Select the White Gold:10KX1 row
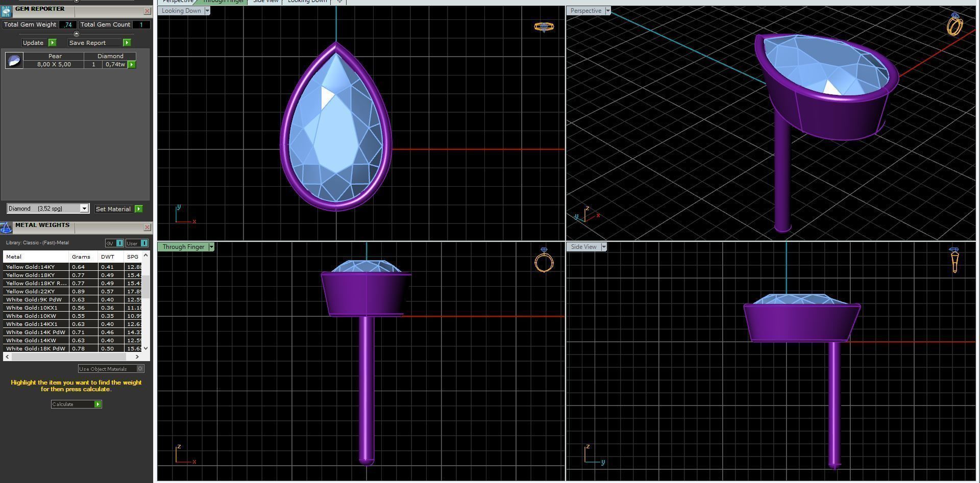 (x=72, y=308)
